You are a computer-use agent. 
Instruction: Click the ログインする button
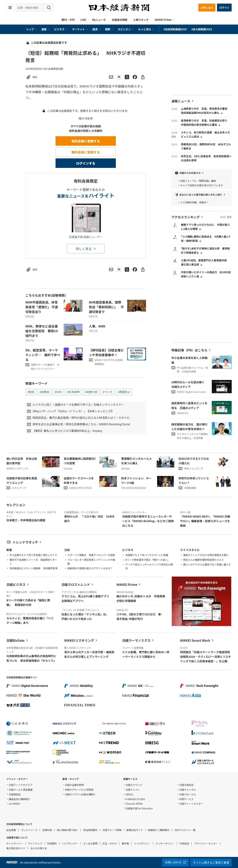(x=85, y=163)
